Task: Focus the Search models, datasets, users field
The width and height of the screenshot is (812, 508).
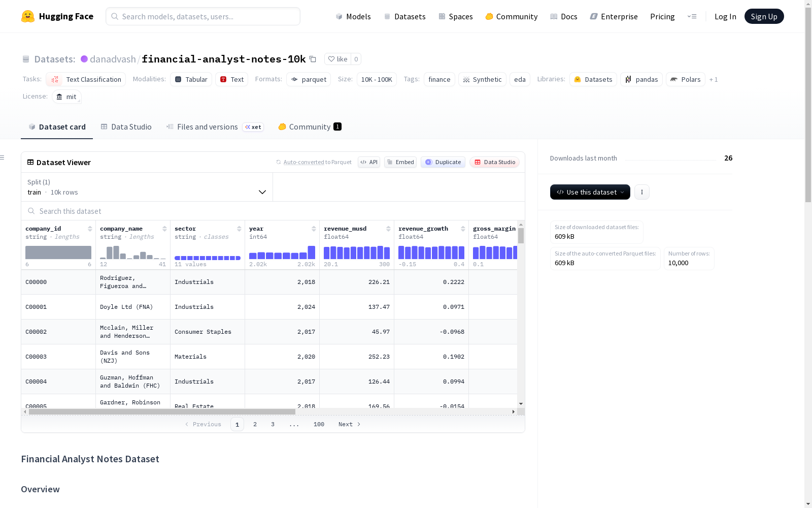Action: point(203,16)
